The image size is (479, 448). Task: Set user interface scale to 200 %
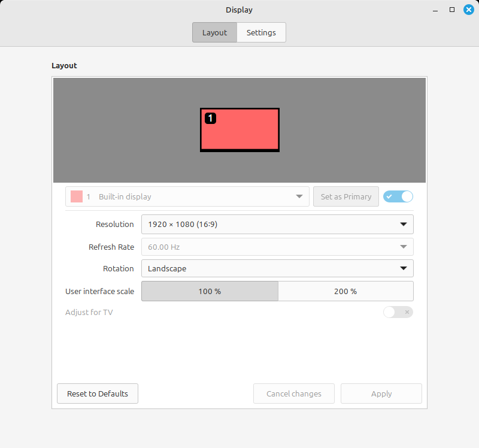(345, 291)
